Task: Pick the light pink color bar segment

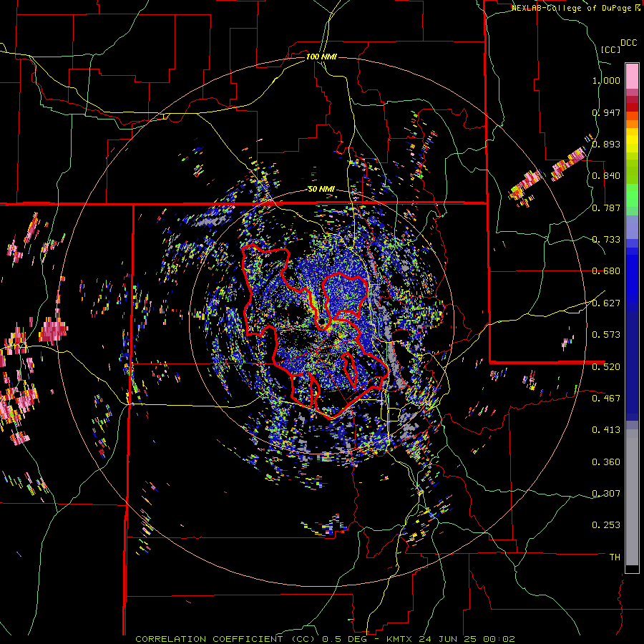Action: [x=632, y=77]
